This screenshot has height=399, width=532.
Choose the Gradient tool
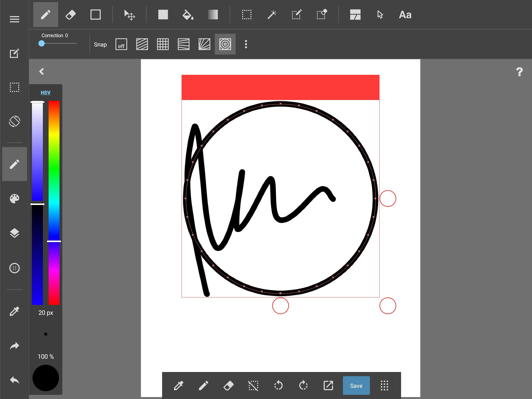tap(213, 15)
